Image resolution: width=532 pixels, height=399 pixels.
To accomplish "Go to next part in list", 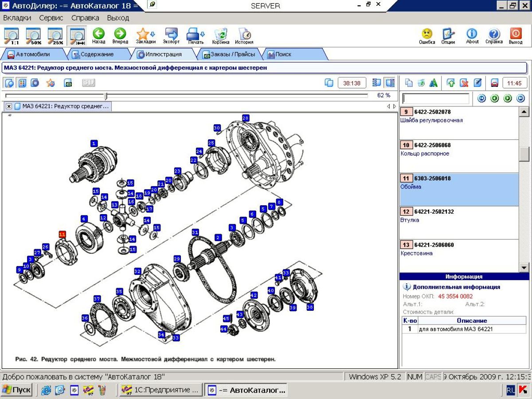I will [508, 98].
